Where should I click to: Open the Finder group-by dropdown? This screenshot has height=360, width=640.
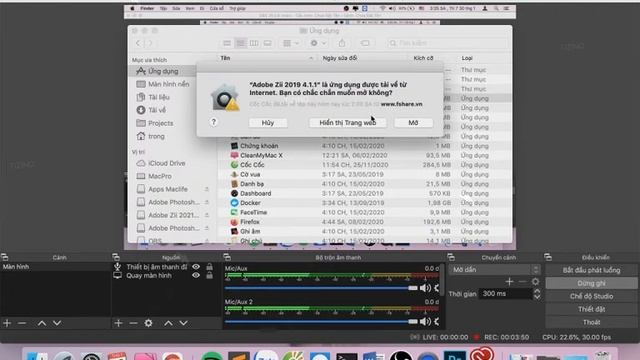point(291,43)
